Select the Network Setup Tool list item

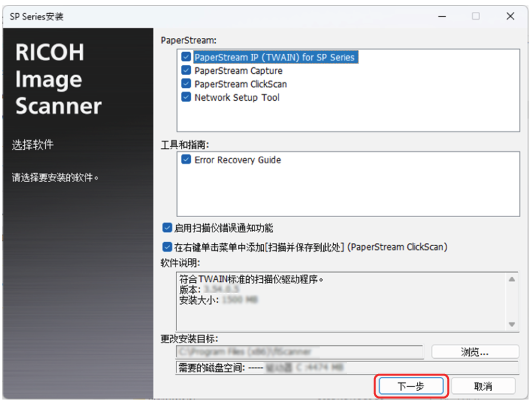coord(237,97)
